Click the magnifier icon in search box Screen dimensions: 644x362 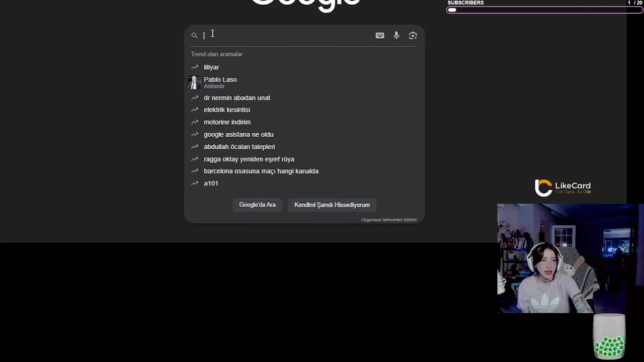[194, 35]
